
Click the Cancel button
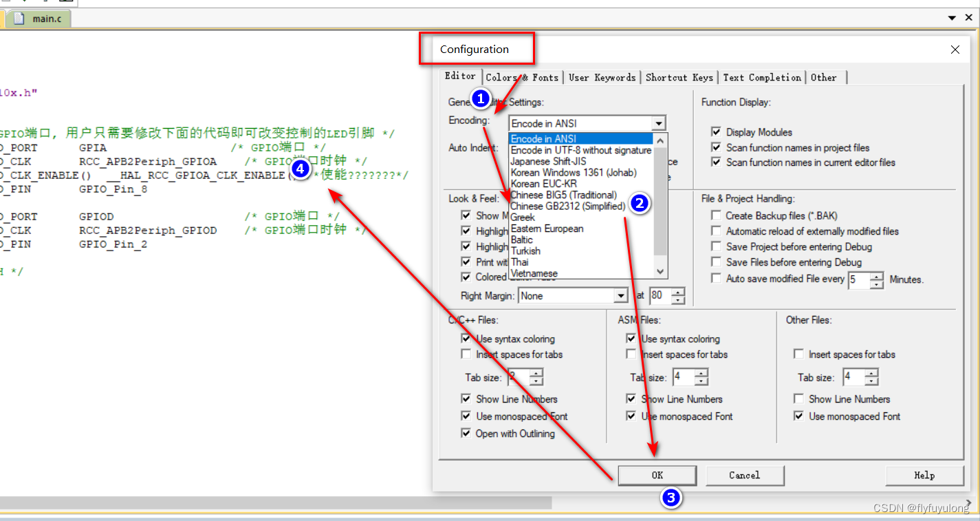(x=745, y=475)
